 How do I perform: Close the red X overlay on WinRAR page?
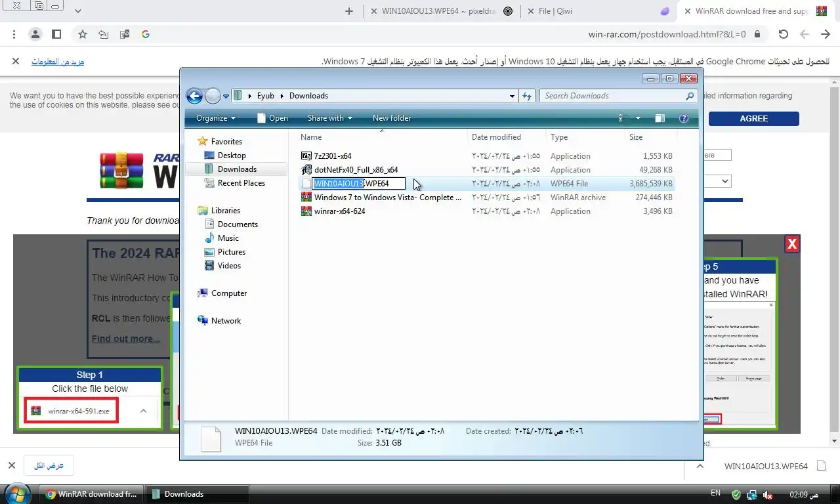[x=792, y=244]
